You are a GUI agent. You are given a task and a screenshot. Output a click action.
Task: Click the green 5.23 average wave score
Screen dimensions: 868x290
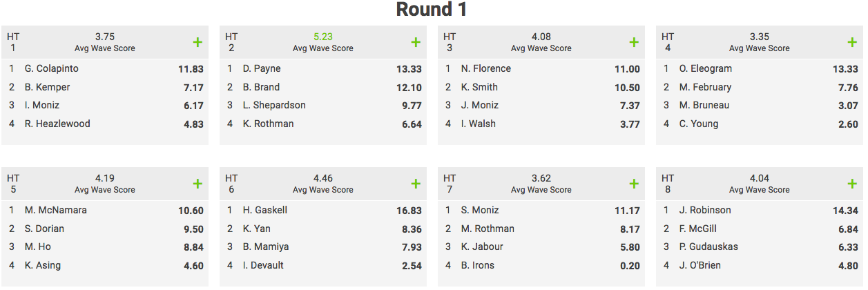323,37
